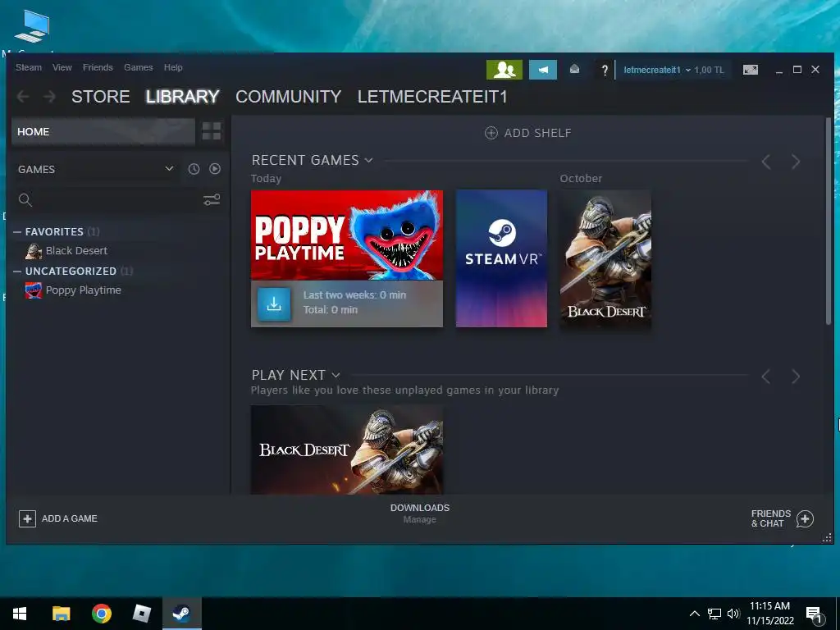
Task: Collapse the Favorites category
Action: [17, 232]
